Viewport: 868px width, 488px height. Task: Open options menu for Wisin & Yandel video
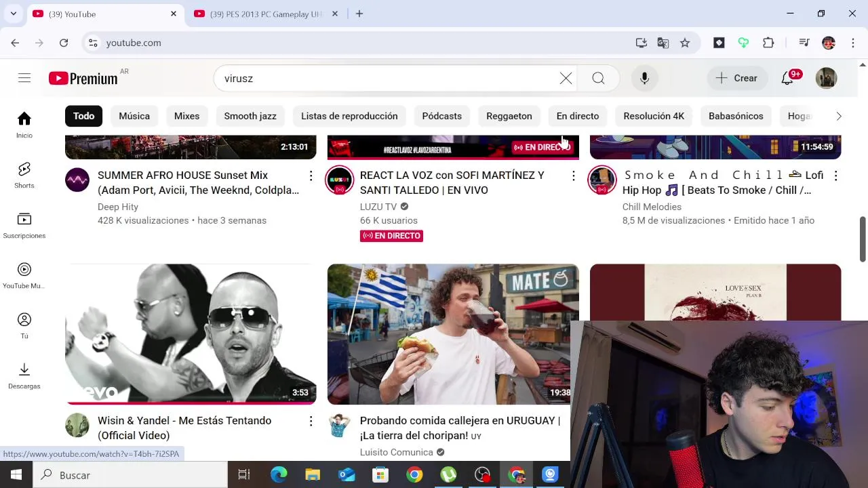point(311,422)
